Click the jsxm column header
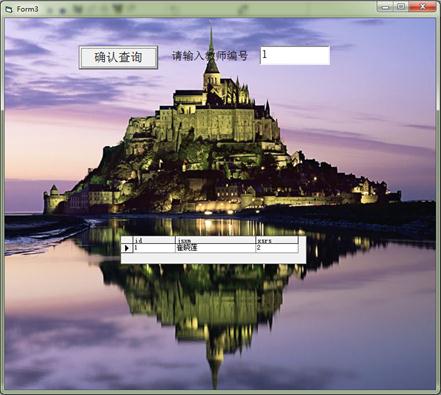 215,240
